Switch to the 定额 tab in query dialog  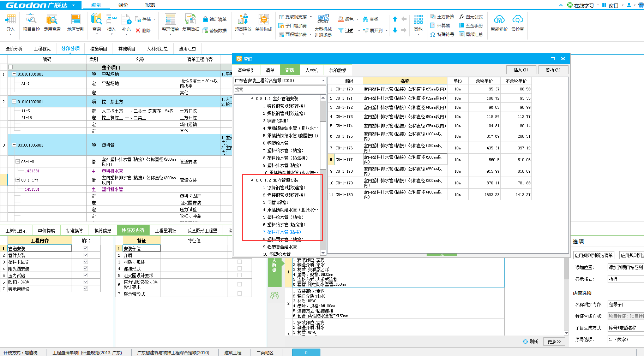pyautogui.click(x=290, y=70)
